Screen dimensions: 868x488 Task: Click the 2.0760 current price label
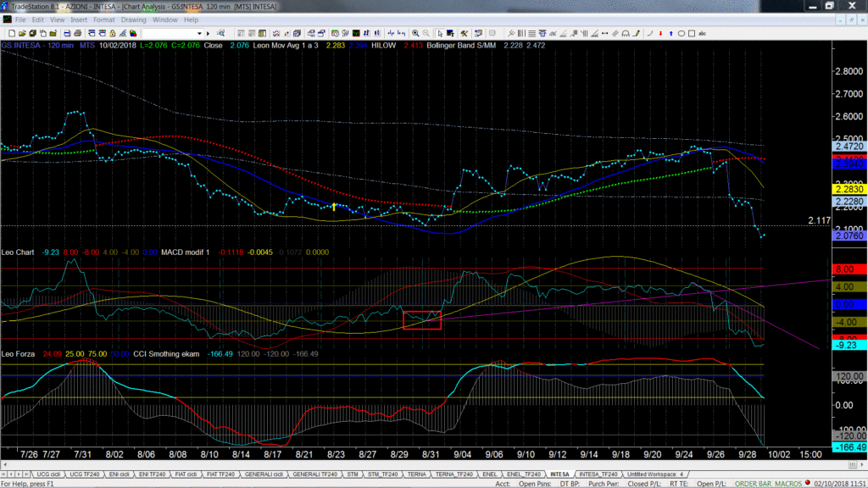point(849,236)
